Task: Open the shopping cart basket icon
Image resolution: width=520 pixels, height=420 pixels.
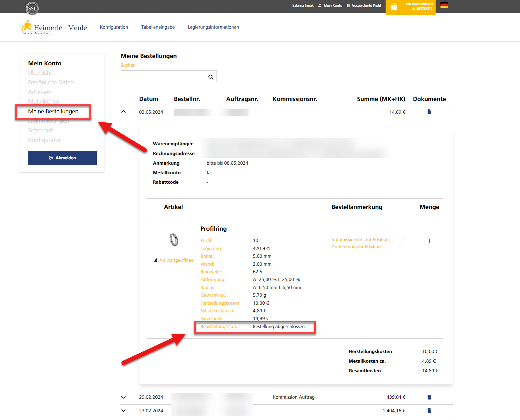Action: (x=394, y=7)
